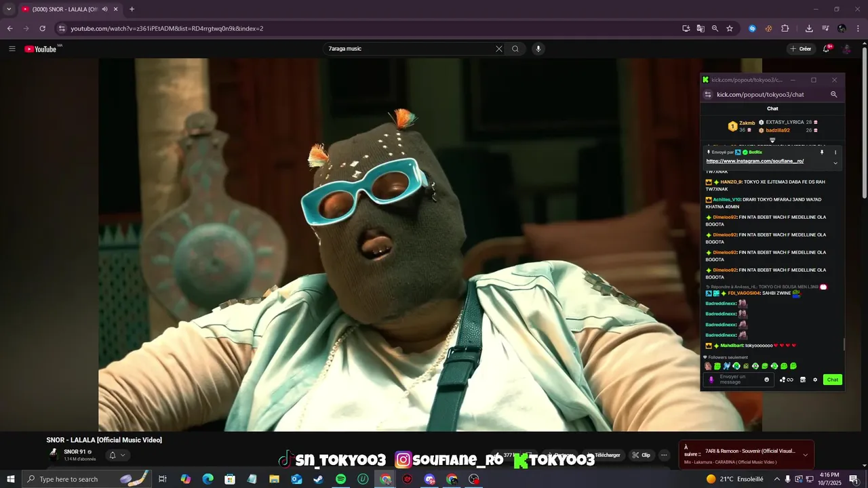Open browser extensions puzzle icon
The image size is (868, 488).
[785, 28]
